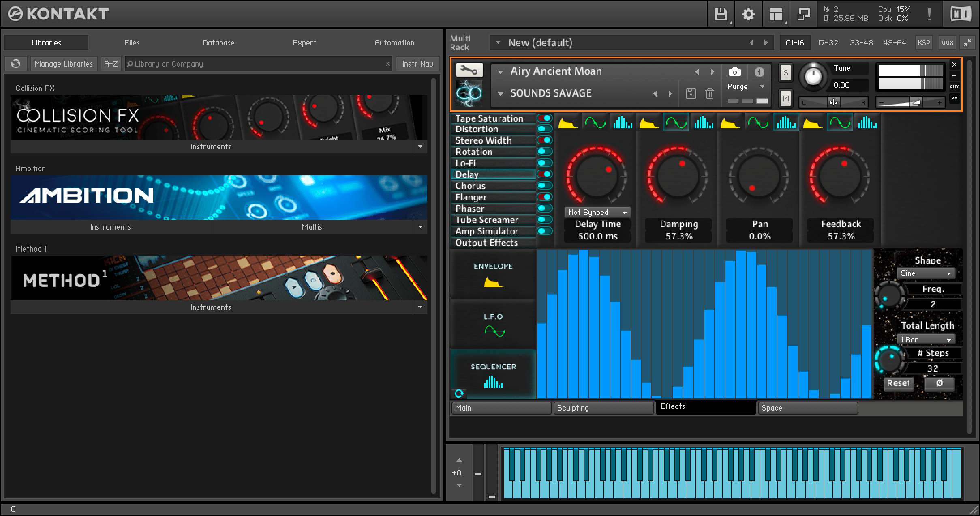Toggle the Tape Saturation effect switch
The width and height of the screenshot is (980, 516).
coord(544,118)
